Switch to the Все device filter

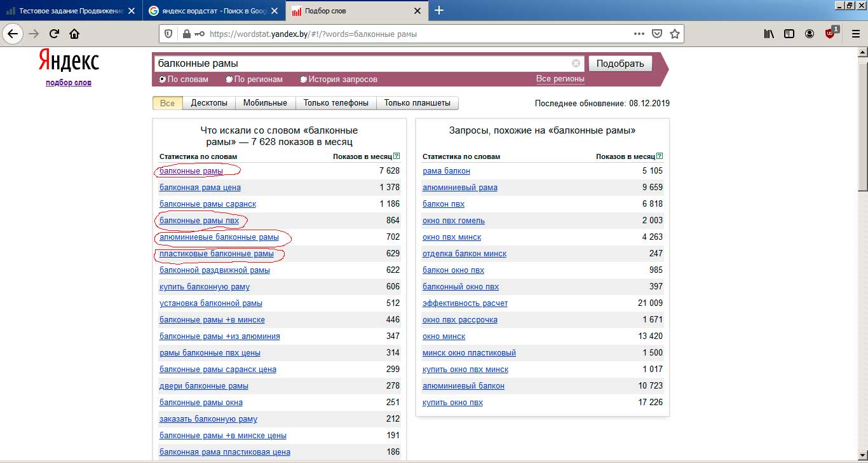tap(168, 103)
